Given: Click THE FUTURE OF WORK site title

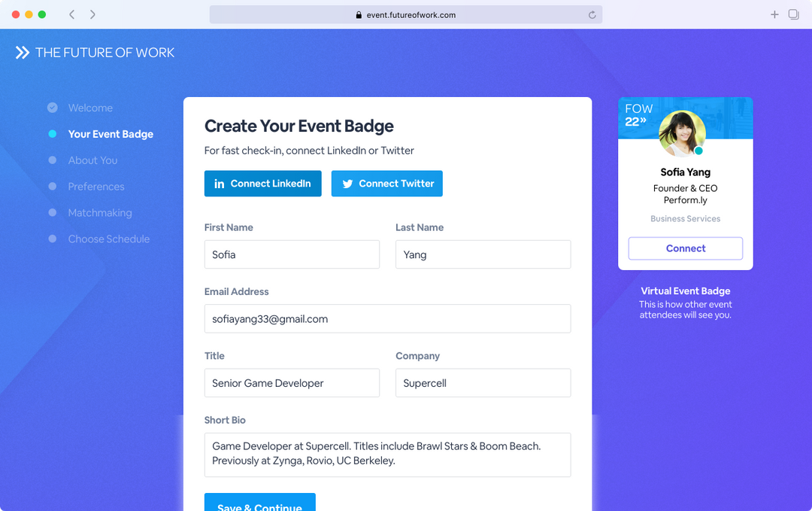Looking at the screenshot, I should click(105, 53).
